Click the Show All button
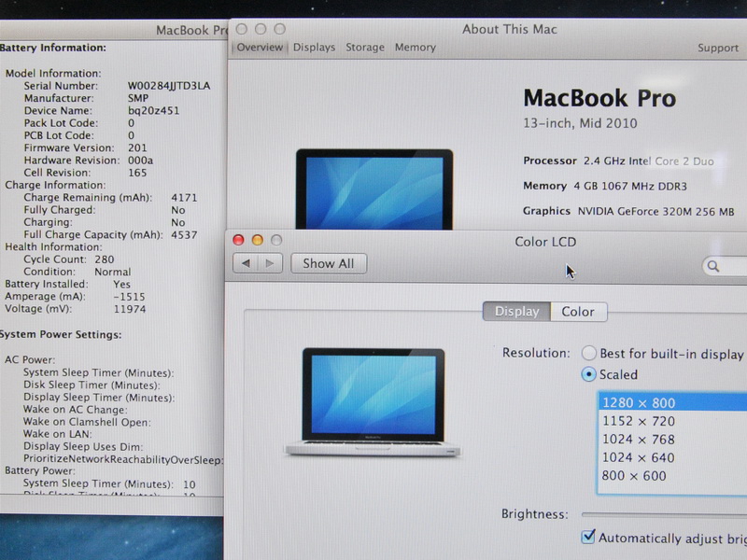The image size is (747, 560). 329,263
